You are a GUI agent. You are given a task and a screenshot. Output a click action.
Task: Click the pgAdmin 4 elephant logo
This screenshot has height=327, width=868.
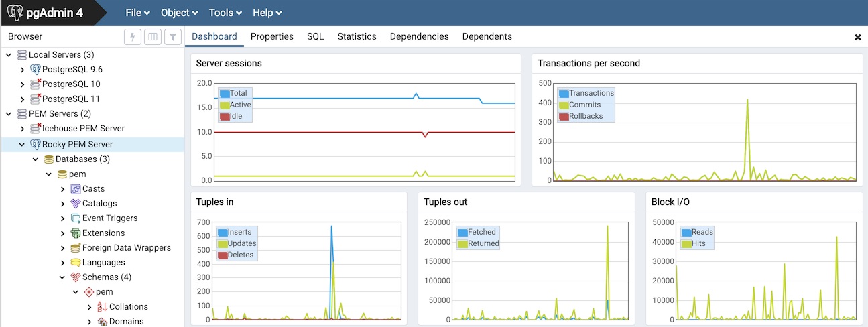[15, 13]
